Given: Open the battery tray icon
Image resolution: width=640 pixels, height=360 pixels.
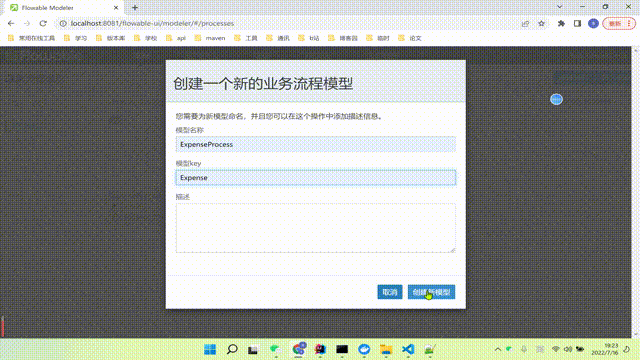Looking at the screenshot, I should point(580,349).
